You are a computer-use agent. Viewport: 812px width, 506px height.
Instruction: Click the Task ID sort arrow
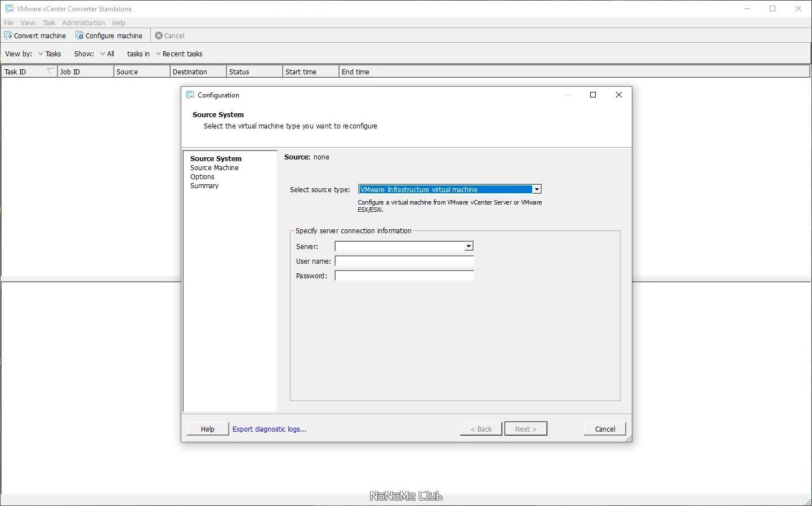pyautogui.click(x=50, y=71)
